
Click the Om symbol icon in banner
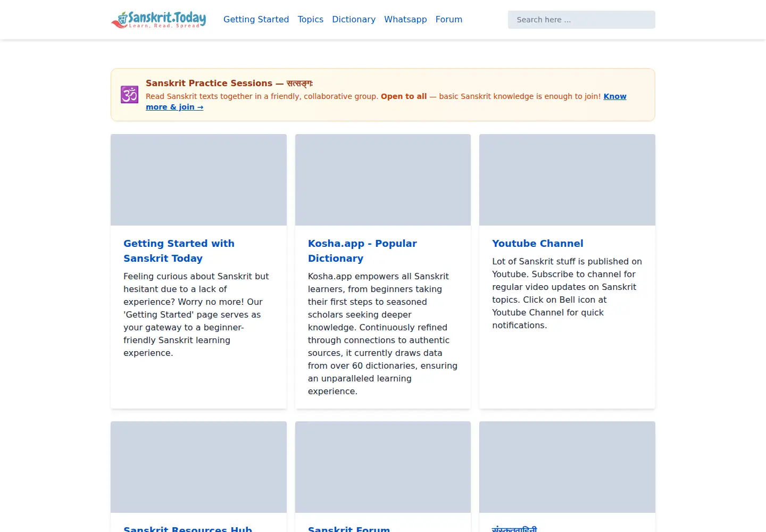pos(129,95)
